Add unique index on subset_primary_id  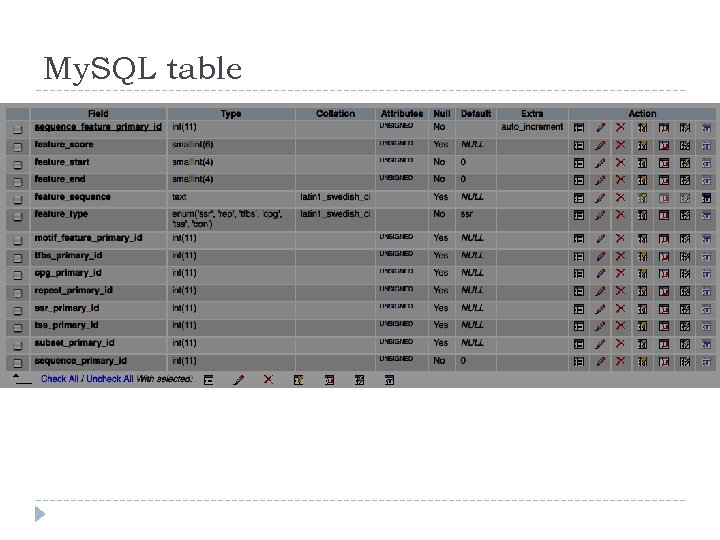pyautogui.click(x=664, y=344)
